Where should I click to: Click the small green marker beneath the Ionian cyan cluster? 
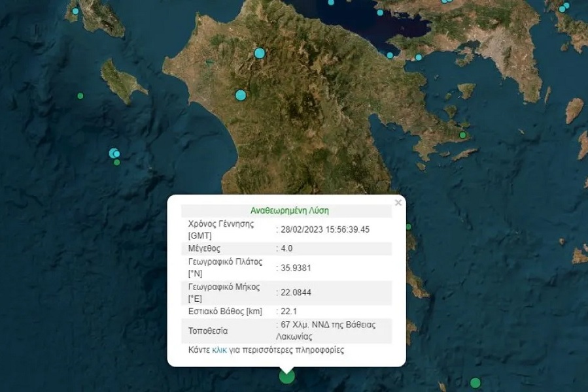[x=116, y=163]
